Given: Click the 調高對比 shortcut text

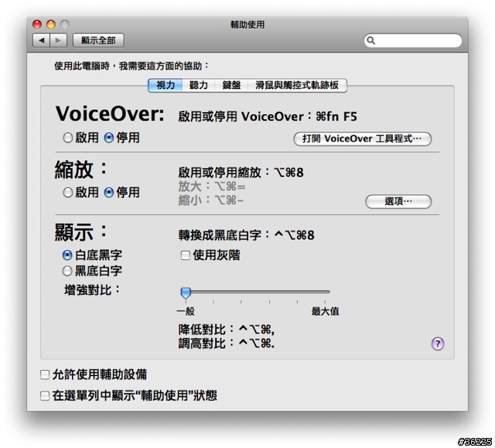Looking at the screenshot, I should point(227,344).
